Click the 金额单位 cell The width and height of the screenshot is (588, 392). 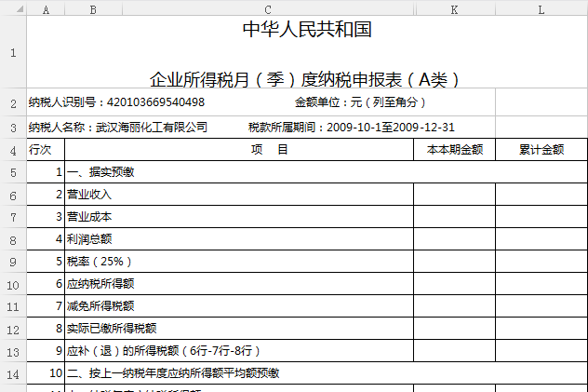pyautogui.click(x=360, y=102)
